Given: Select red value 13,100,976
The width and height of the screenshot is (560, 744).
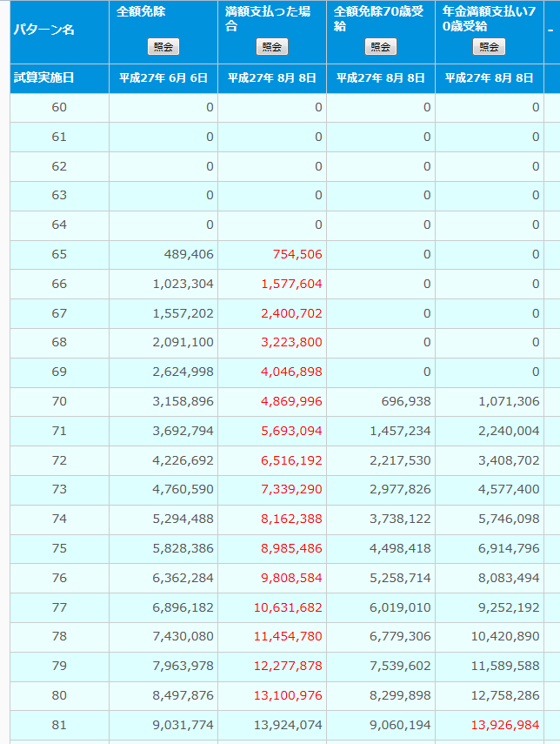Looking at the screenshot, I should click(288, 695).
